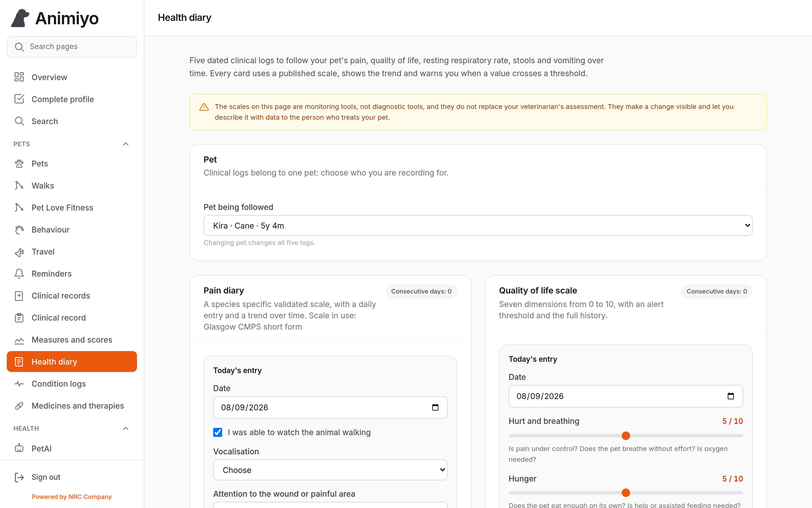Viewport: 812px width, 508px height.
Task: Click the 'Quality of life scale' card title
Action: [538, 290]
